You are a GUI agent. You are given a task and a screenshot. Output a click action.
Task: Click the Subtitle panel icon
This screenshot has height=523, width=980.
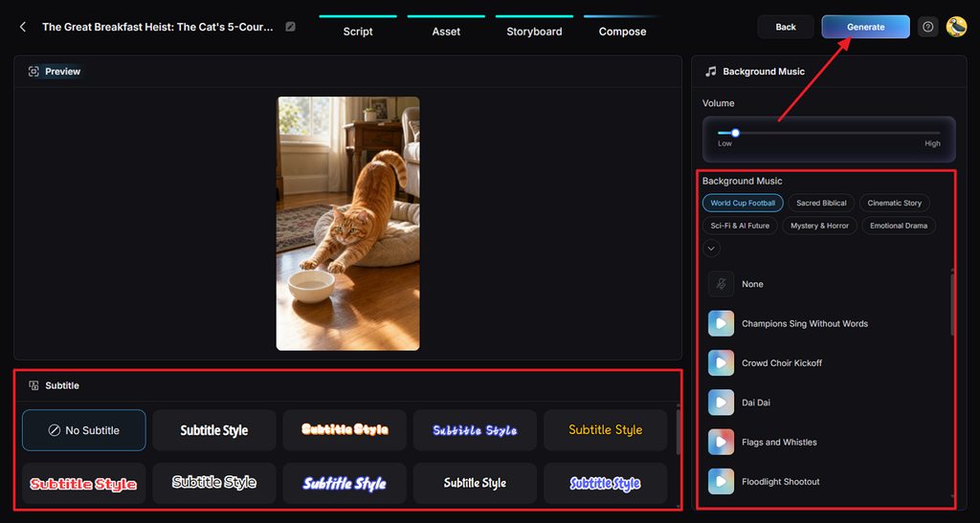coord(33,385)
